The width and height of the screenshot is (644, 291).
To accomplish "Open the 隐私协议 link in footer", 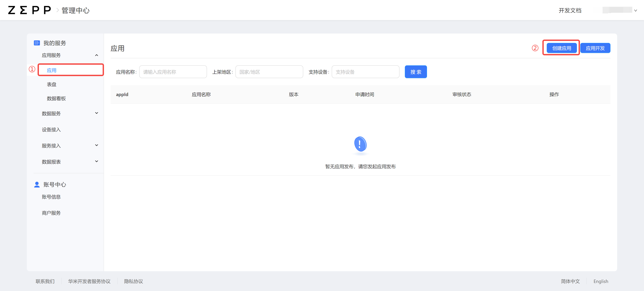I will point(133,281).
